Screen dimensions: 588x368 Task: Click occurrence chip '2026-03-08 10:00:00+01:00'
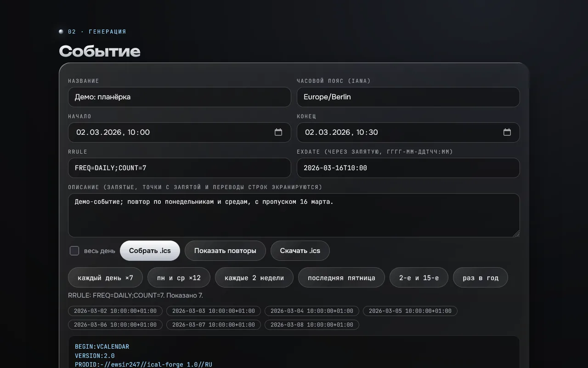[312, 325]
